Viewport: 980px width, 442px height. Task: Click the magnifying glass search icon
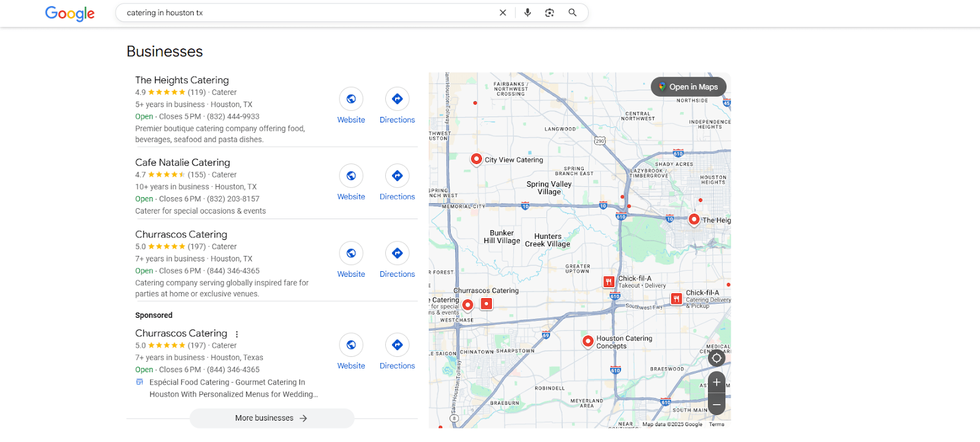pyautogui.click(x=572, y=13)
